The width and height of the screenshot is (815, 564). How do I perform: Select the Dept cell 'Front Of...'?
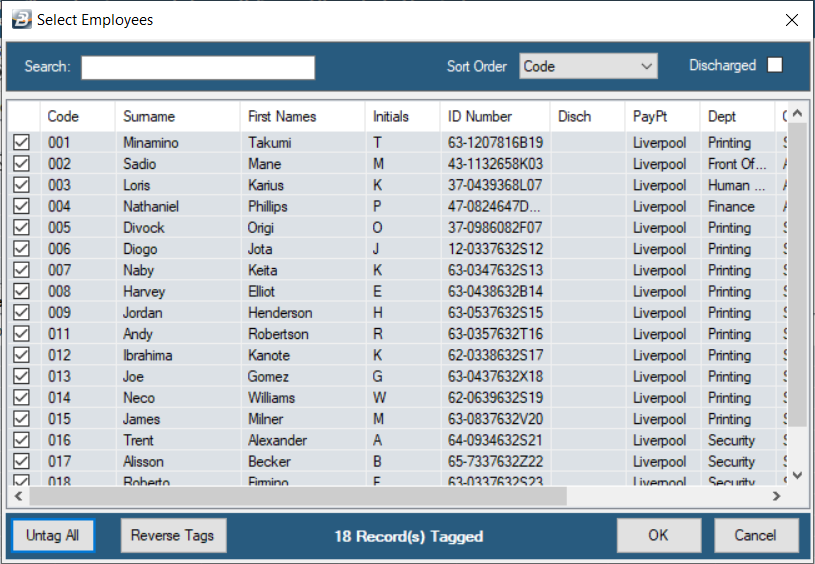pyautogui.click(x=737, y=164)
